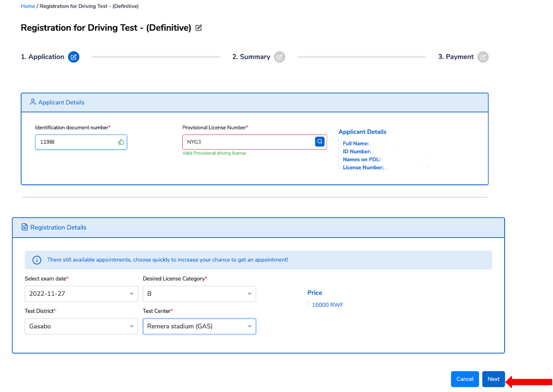Click the document icon in Registration Details header
The width and height of the screenshot is (553, 392).
[25, 227]
